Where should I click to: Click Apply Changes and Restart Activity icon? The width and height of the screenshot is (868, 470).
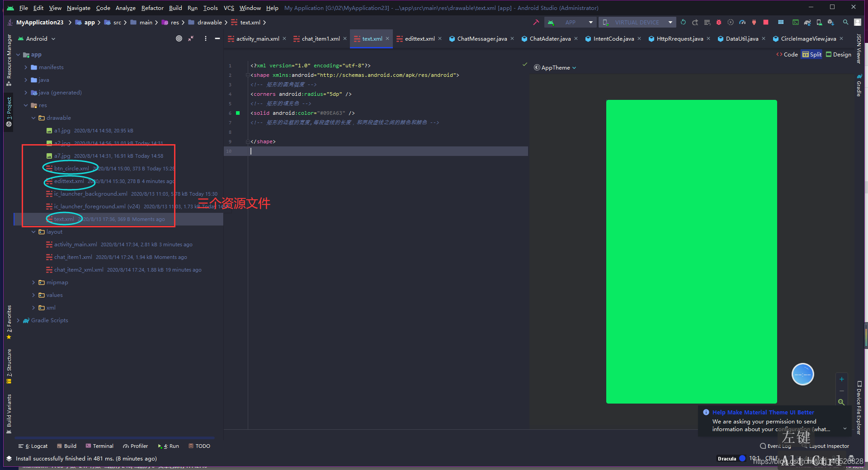click(x=695, y=22)
